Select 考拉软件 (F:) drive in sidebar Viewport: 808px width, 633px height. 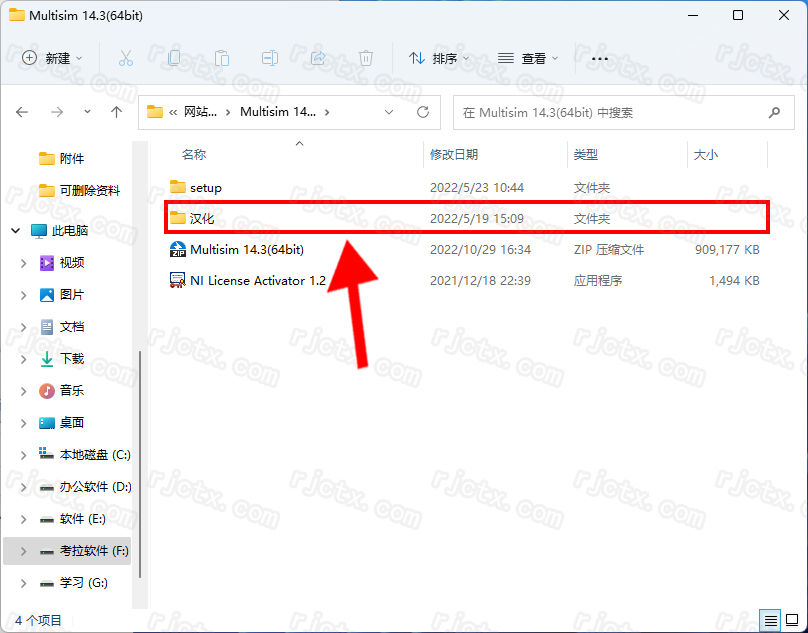94,551
